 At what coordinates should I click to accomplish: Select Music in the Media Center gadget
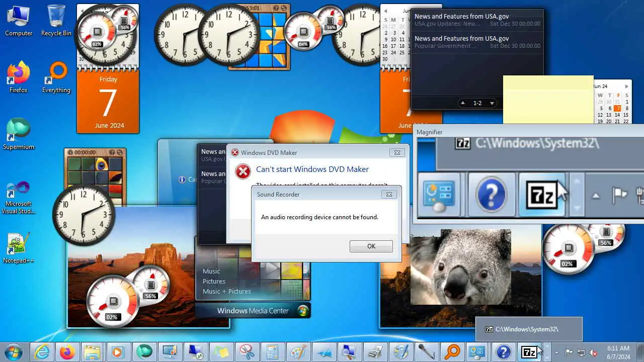point(211,271)
